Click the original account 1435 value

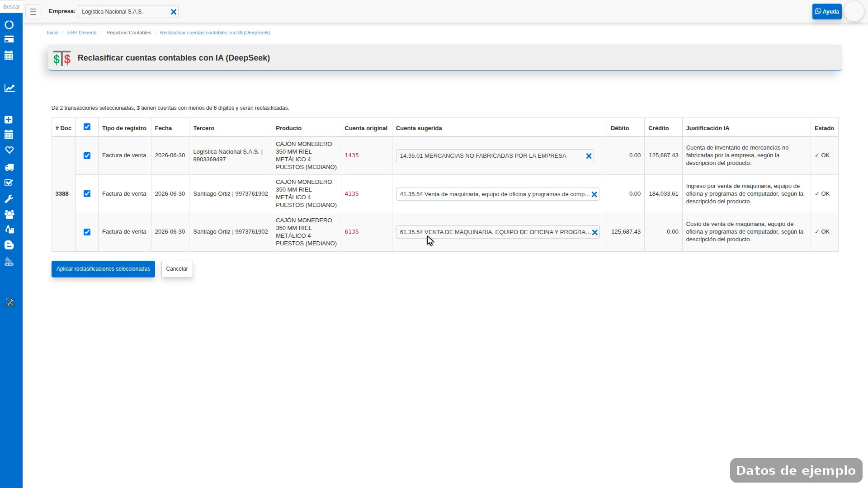[352, 155]
